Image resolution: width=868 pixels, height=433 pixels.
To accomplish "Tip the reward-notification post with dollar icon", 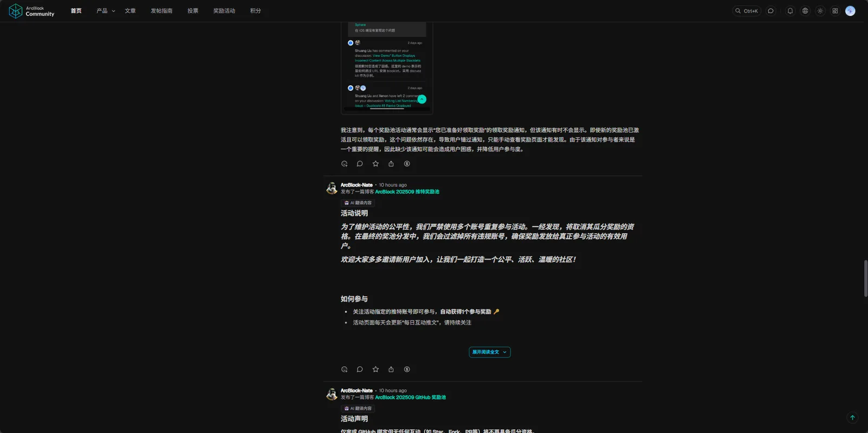I will tap(407, 164).
